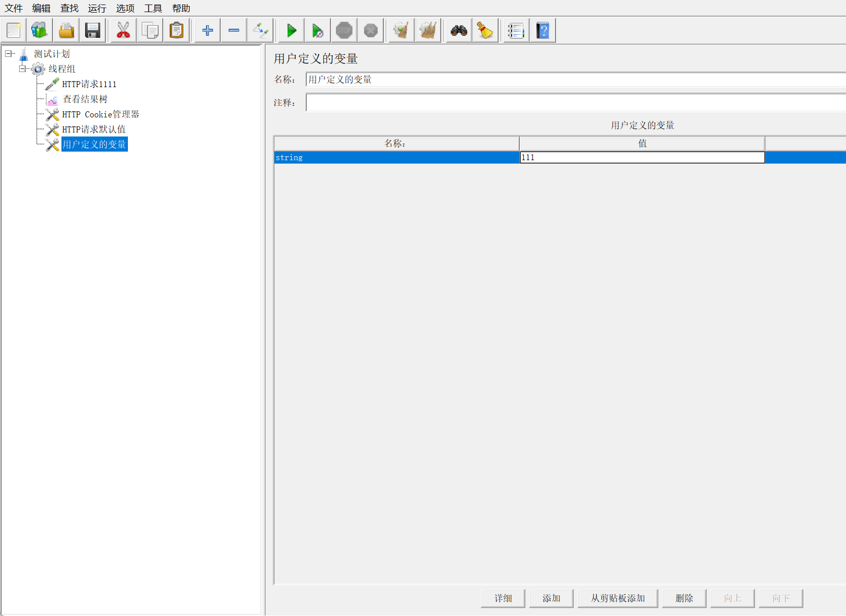The image size is (846, 616).
Task: Click the Toggle enable/disable icon
Action: point(261,30)
